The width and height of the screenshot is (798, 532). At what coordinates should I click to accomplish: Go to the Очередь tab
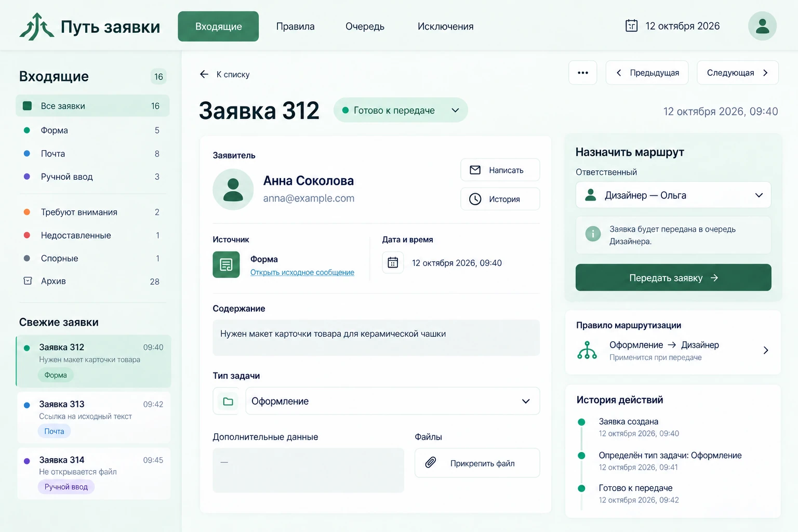pos(365,26)
